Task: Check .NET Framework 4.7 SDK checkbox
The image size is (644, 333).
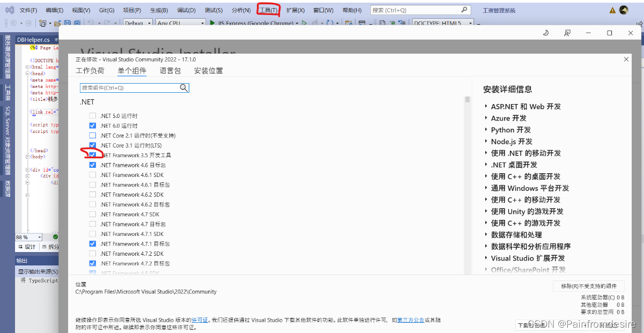Action: point(92,214)
